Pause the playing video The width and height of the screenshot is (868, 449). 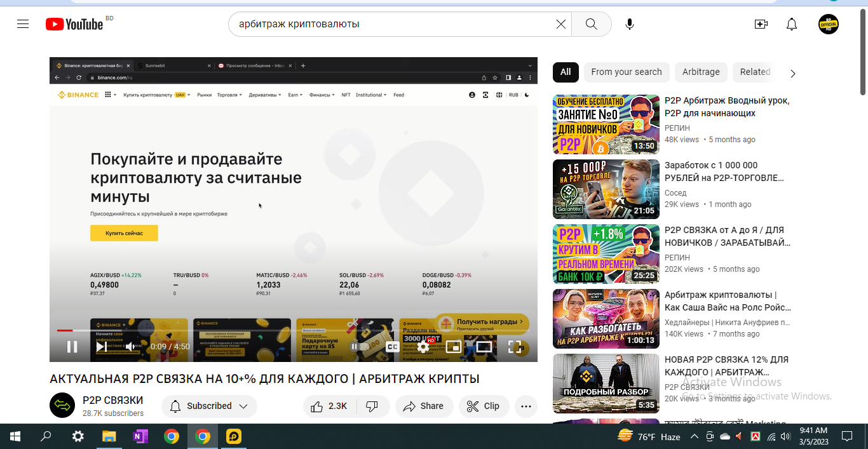click(72, 347)
